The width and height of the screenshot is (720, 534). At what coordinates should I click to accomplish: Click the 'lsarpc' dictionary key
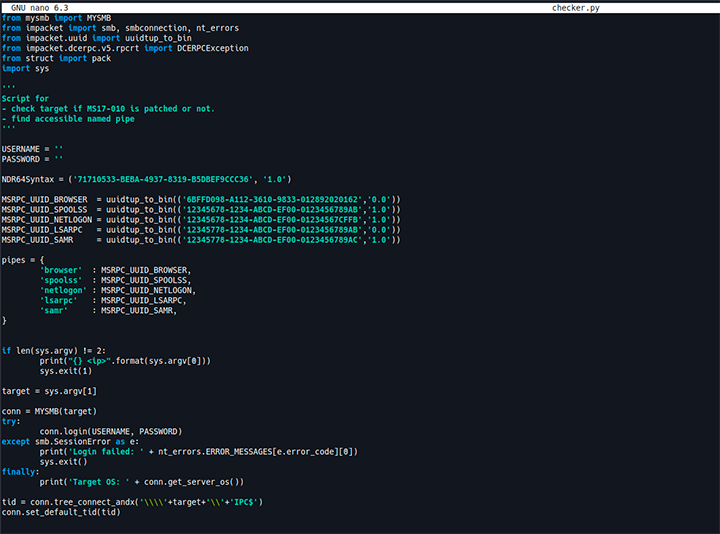[x=59, y=301]
